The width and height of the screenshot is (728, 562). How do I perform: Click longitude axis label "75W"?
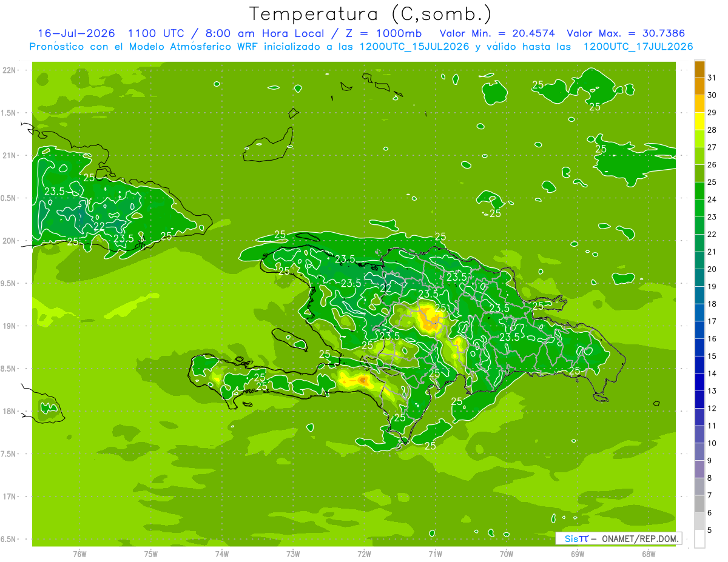151,554
